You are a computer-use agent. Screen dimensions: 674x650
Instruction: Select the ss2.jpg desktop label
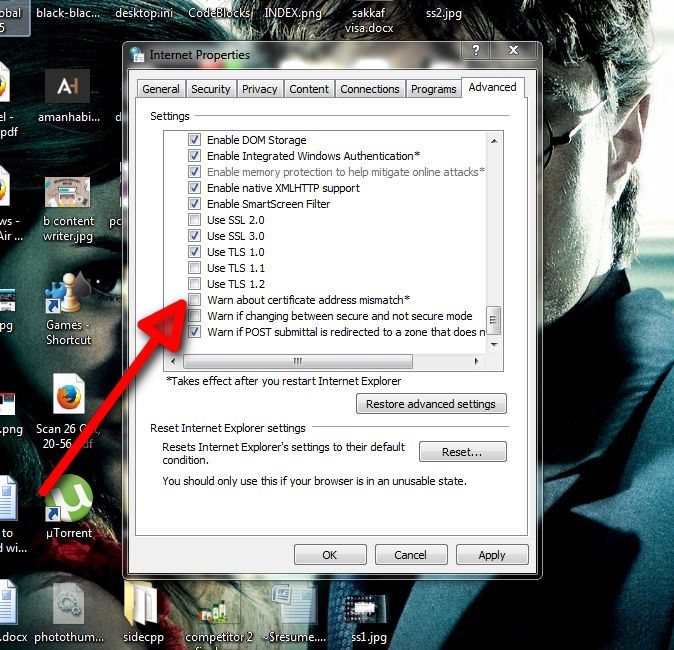tap(444, 13)
